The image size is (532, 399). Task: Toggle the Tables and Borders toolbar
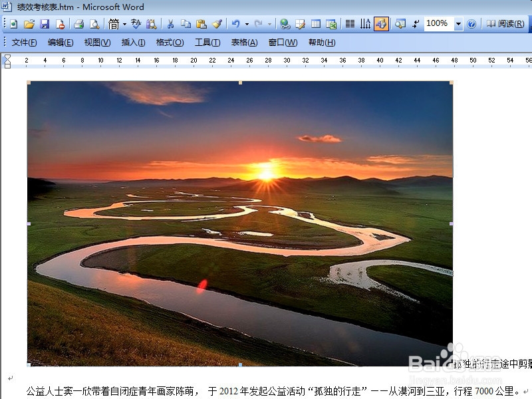301,24
